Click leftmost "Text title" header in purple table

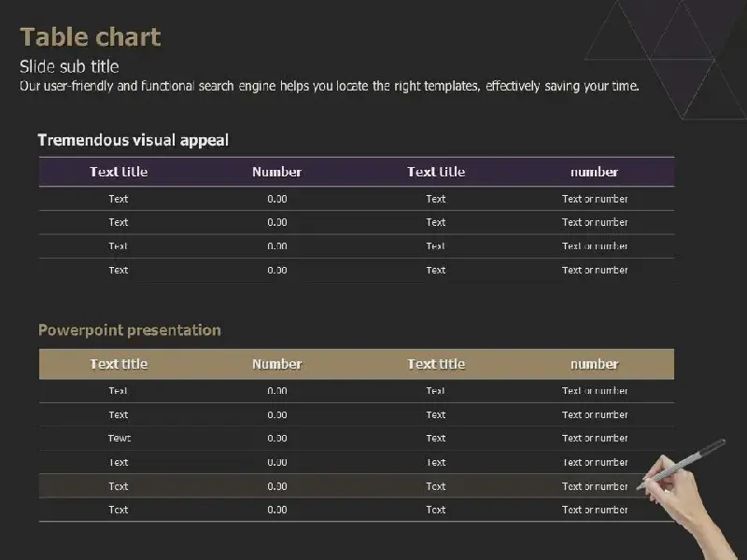point(119,172)
